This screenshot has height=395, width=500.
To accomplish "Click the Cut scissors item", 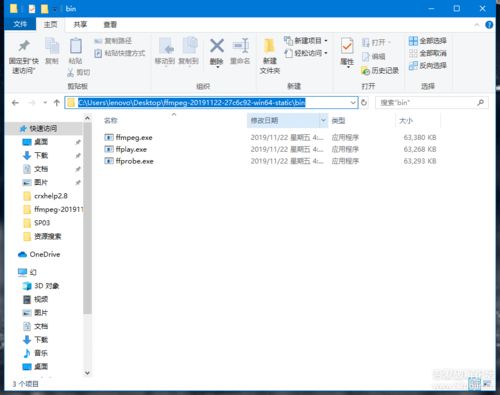I will 79,72.
